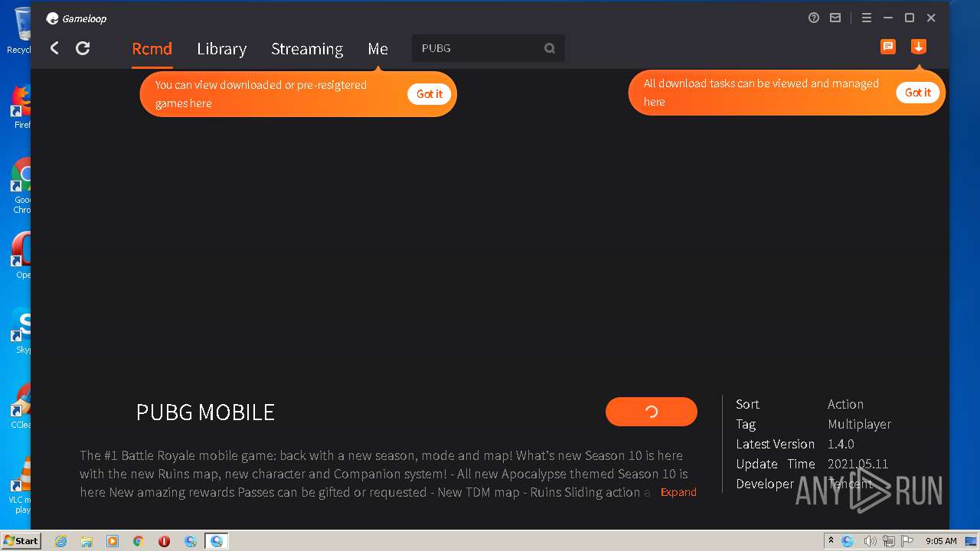Show hidden system tray icons
The height and width of the screenshot is (551, 980).
(x=831, y=541)
